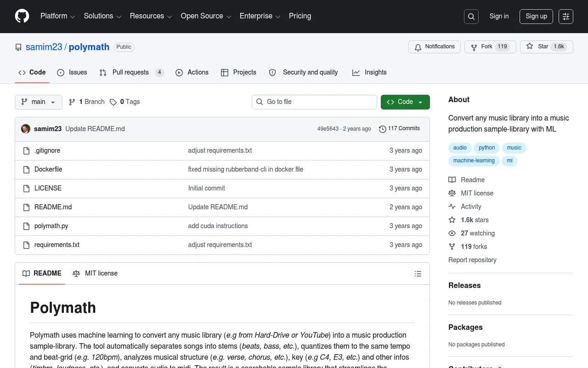This screenshot has height=368, width=588.
Task: Open the README outline list icon
Action: [x=418, y=274]
